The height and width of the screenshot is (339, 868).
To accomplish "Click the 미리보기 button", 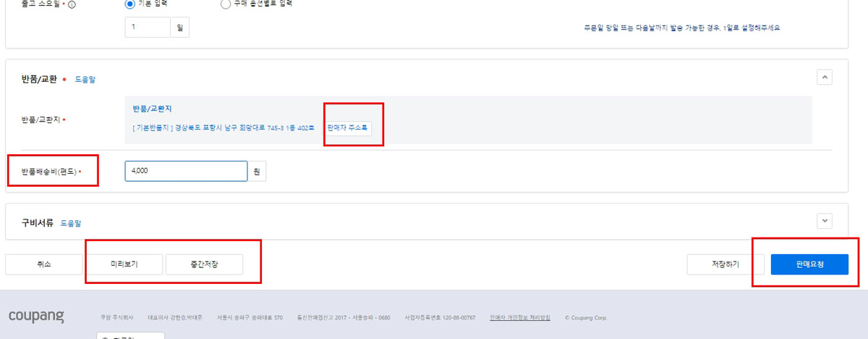I will (124, 264).
